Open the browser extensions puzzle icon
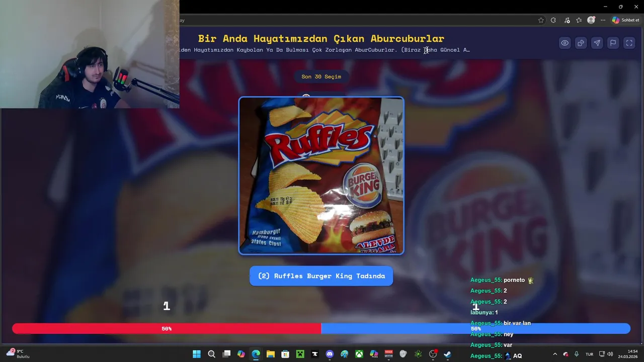 [553, 20]
